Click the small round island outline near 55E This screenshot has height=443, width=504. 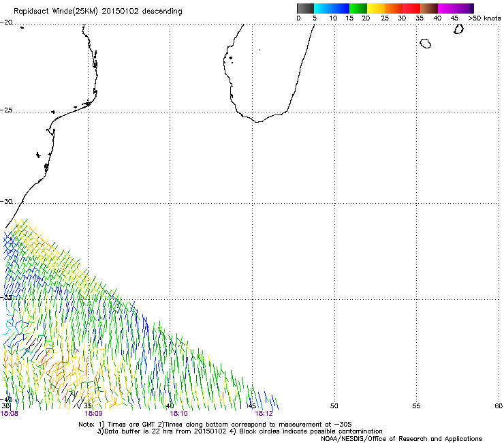(426, 44)
